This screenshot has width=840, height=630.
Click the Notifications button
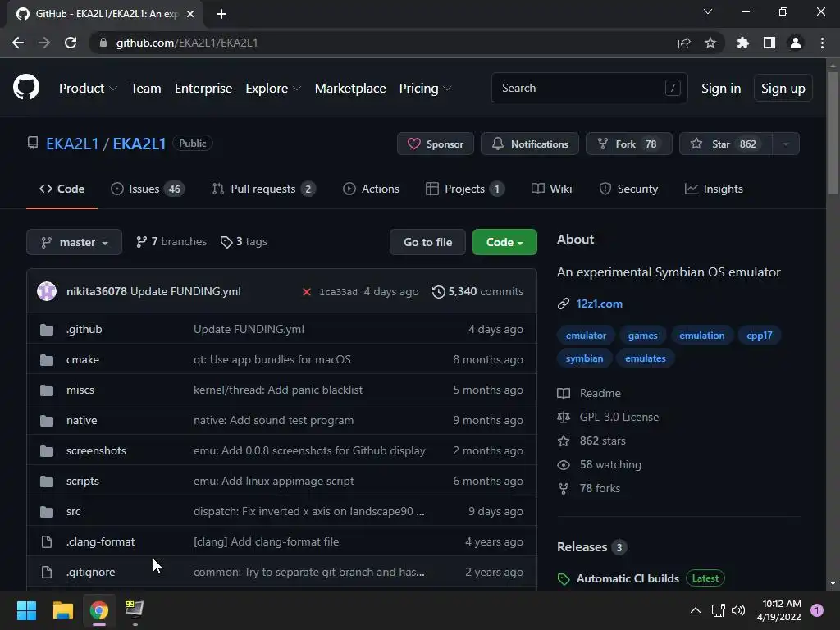[x=530, y=144]
